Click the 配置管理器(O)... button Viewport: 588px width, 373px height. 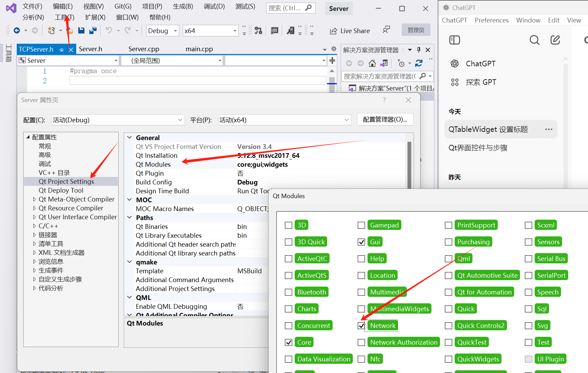[385, 120]
